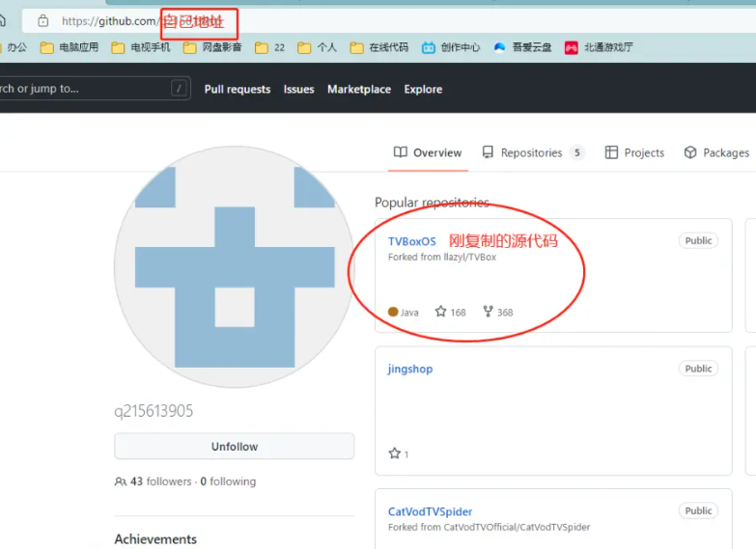Image resolution: width=756 pixels, height=549 pixels.
Task: Click the Public badge on jingshop card
Action: pos(698,369)
